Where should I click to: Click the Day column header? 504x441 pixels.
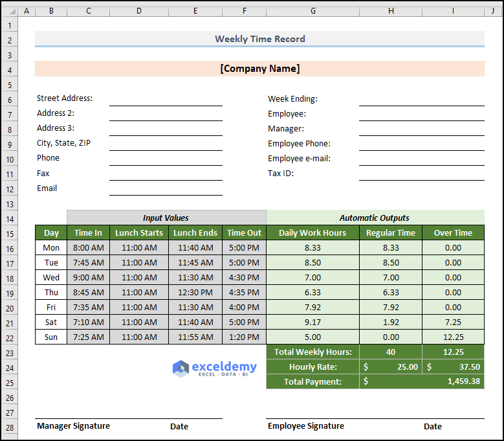click(x=51, y=233)
